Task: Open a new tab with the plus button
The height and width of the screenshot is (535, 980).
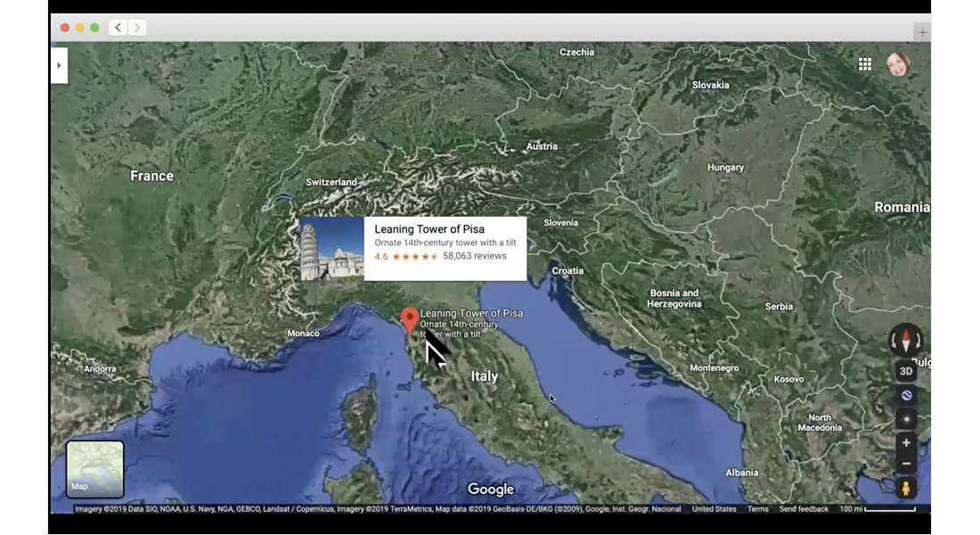Action: 922,32
